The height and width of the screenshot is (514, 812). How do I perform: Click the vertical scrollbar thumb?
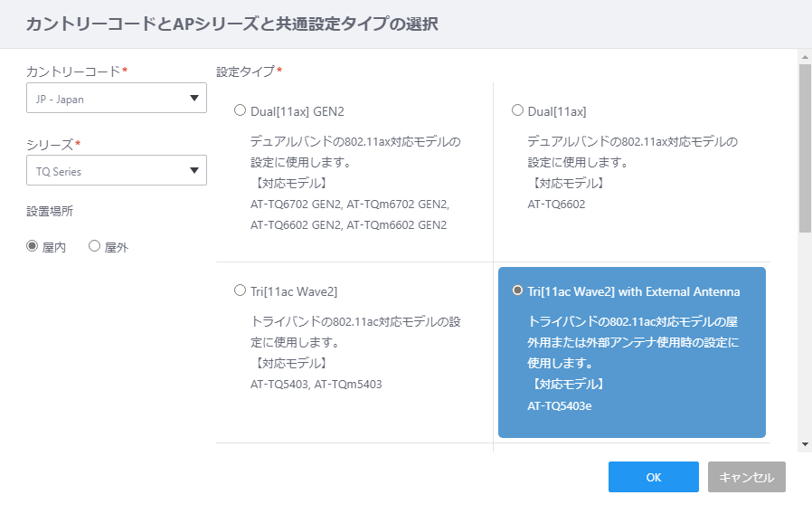point(805,148)
